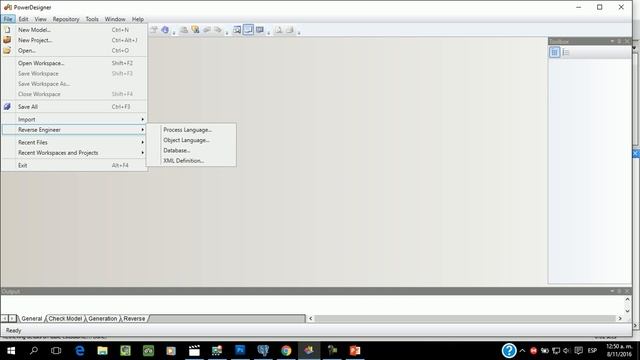Screen dimensions: 640x360
Task: Click the browser view toolbar icon
Action: pos(237,30)
